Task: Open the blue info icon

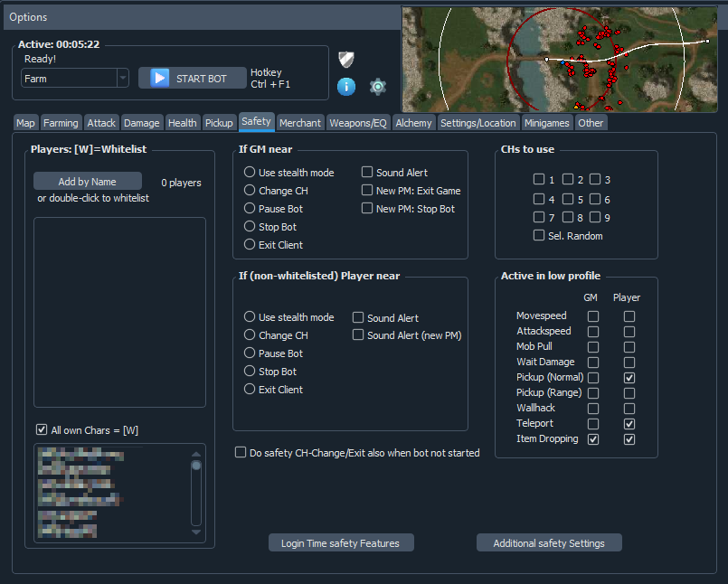Action: (346, 87)
